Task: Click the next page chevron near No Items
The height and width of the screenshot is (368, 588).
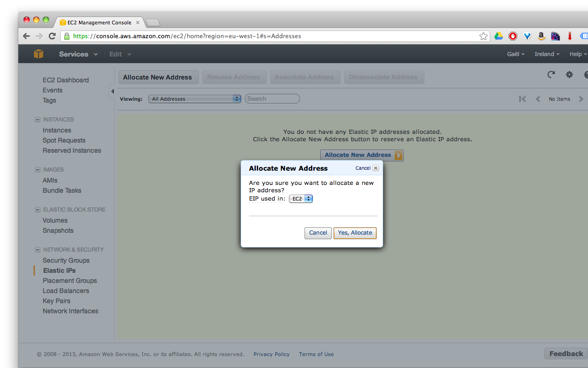Action: tap(581, 98)
